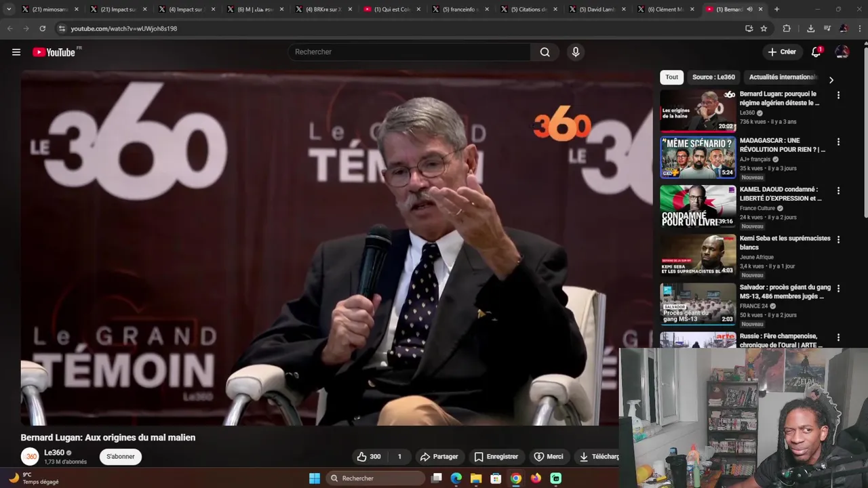
Task: Mute the Bernard tab via speaker icon
Action: point(749,9)
